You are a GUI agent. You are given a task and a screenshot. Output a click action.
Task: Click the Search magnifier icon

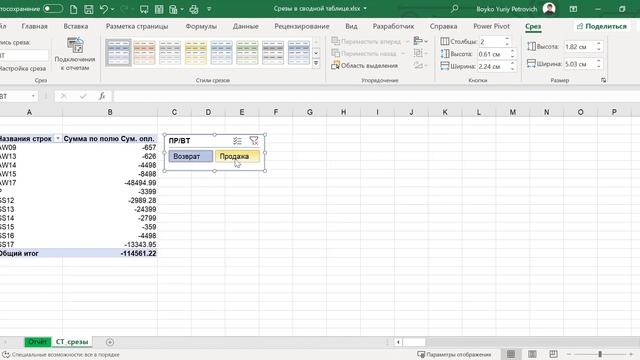point(454,9)
